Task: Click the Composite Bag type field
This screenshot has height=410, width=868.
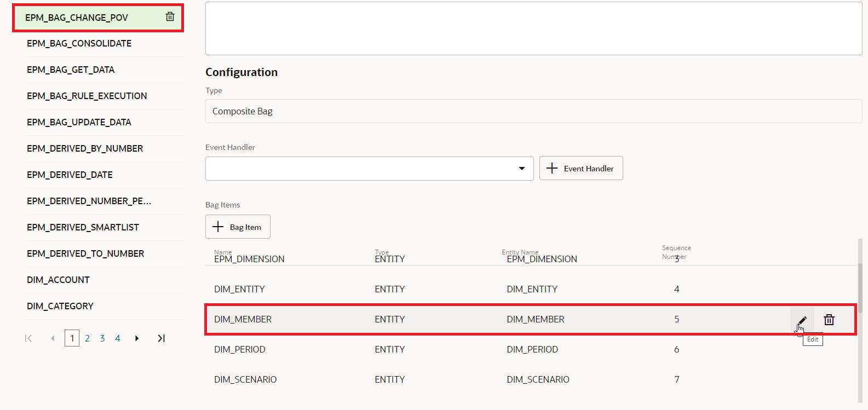Action: [533, 111]
